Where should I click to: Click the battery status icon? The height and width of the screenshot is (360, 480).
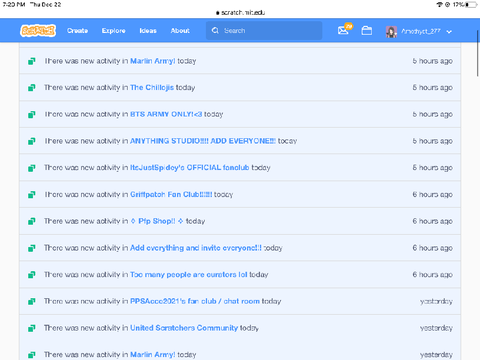[x=471, y=4]
